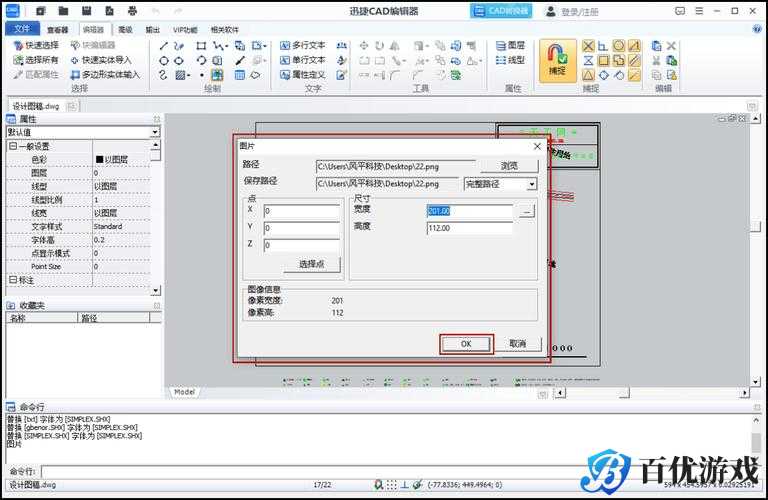Viewport: 768px width, 500px height.
Task: Select the Point drawing tool
Action: (x=201, y=75)
